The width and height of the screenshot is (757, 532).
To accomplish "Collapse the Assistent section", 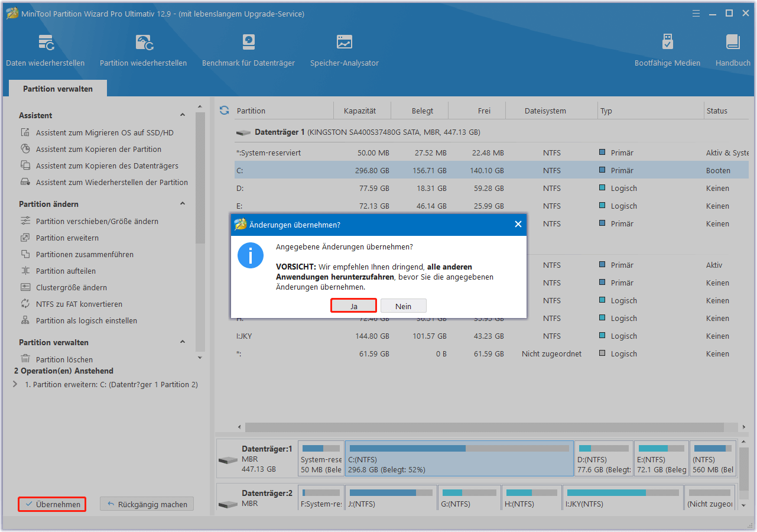I will (183, 115).
